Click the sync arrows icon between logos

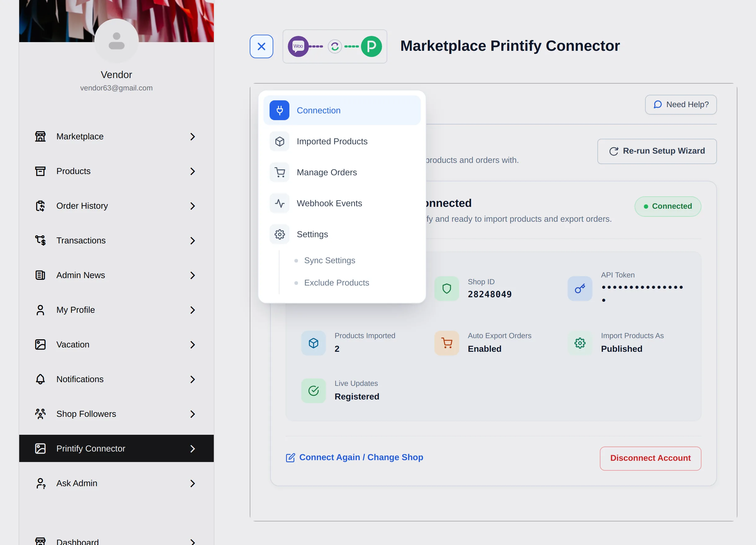pyautogui.click(x=335, y=46)
